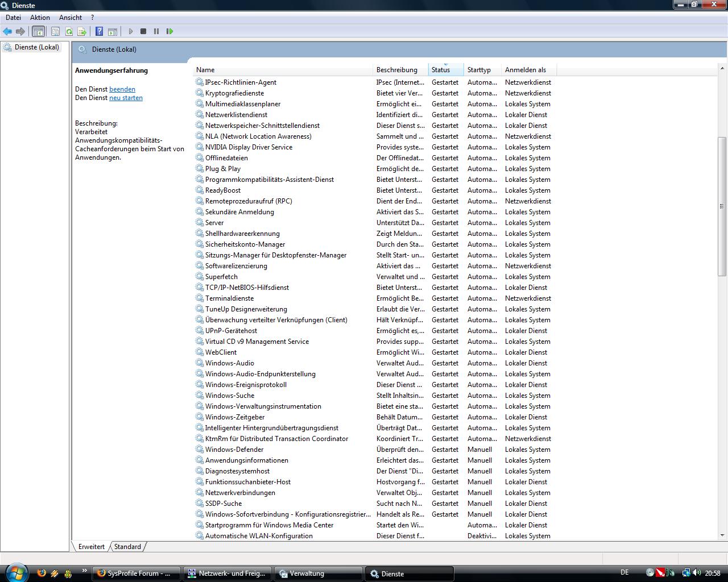Click the DE language indicator
The image size is (728, 582).
624,573
